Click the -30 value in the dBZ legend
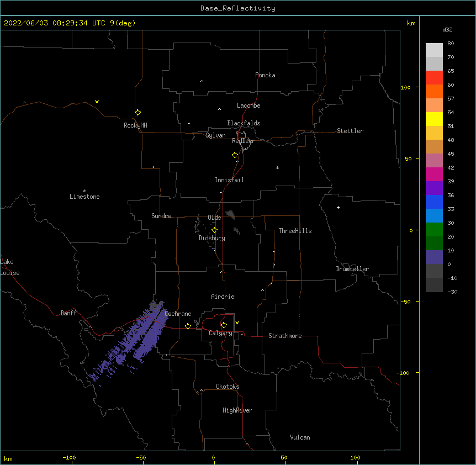Viewport: 476px width, 465px height. [x=452, y=292]
